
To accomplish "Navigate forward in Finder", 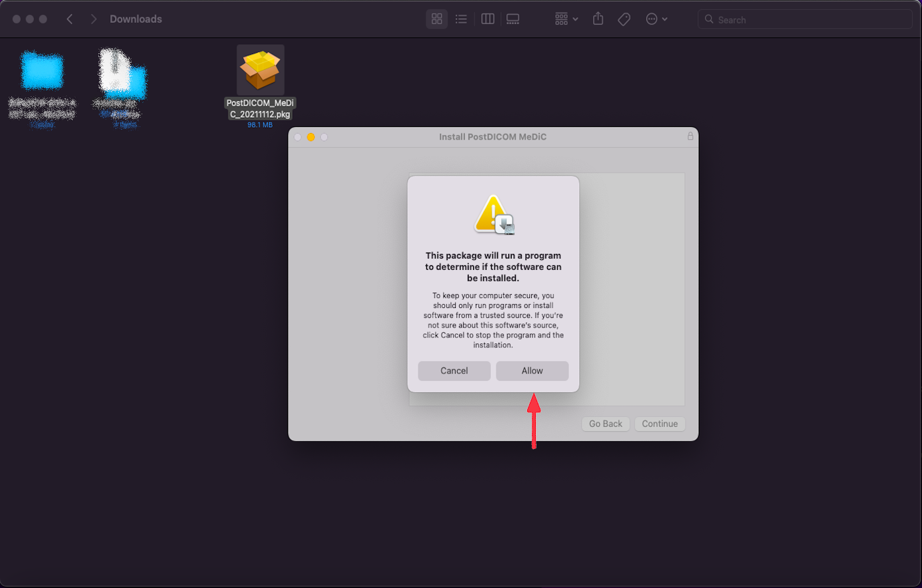I will tap(94, 19).
